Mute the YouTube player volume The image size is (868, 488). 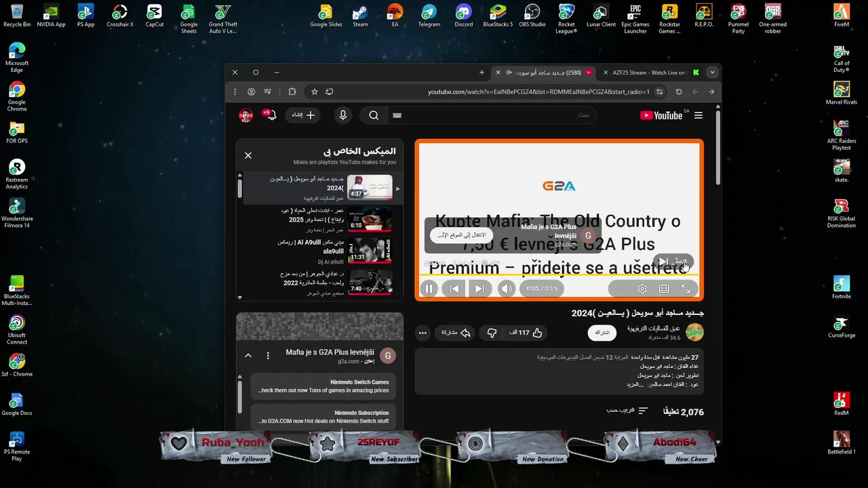(507, 289)
